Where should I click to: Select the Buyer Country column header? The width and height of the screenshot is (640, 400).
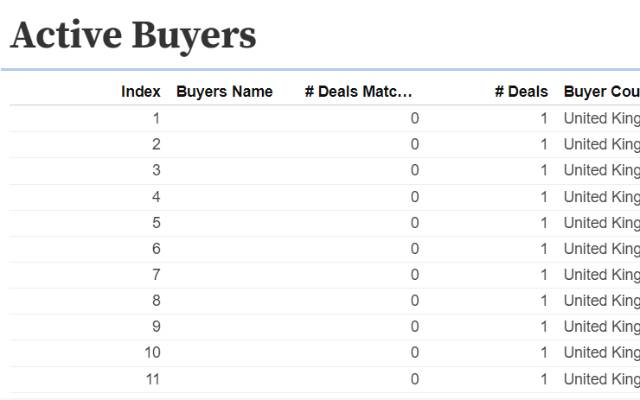(x=601, y=91)
